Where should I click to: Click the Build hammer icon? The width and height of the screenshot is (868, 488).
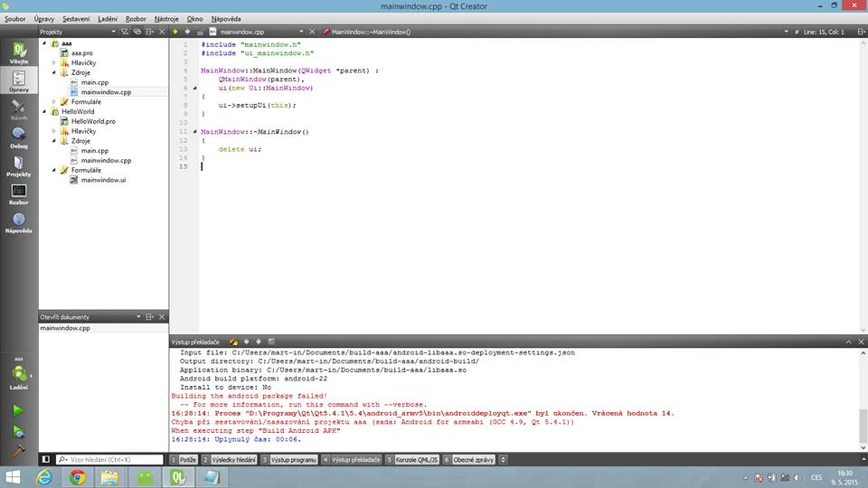tap(18, 451)
